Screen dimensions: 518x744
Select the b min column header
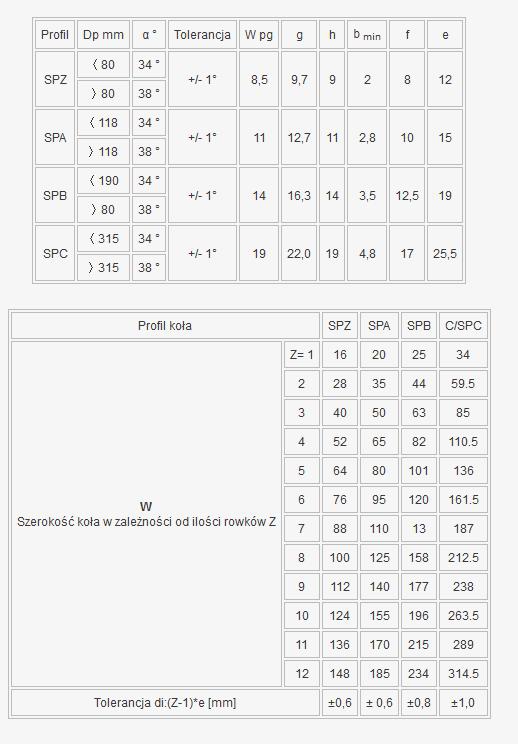pyautogui.click(x=367, y=35)
